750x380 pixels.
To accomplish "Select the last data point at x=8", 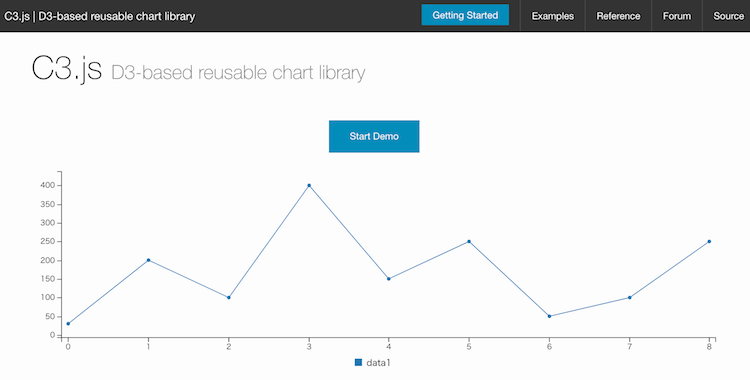I will pos(709,242).
